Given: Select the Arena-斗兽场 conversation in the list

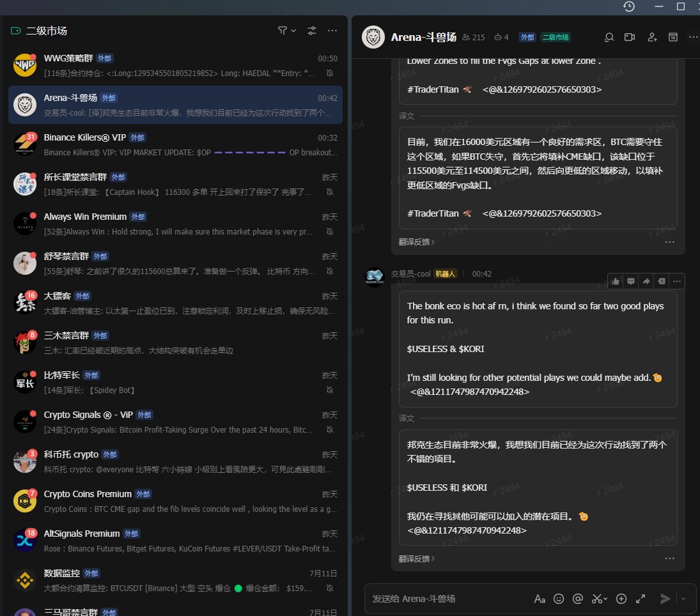Looking at the screenshot, I should (x=175, y=105).
